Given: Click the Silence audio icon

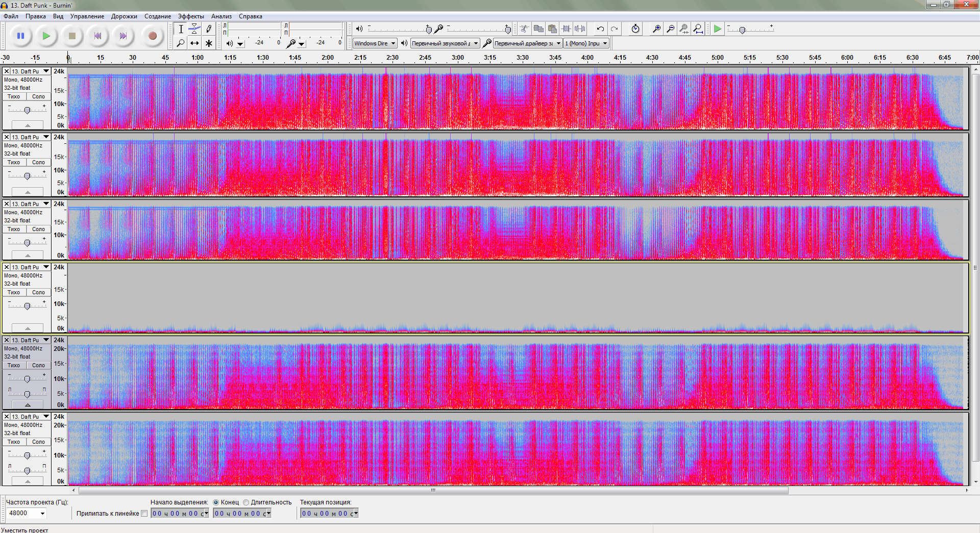Looking at the screenshot, I should [x=580, y=29].
